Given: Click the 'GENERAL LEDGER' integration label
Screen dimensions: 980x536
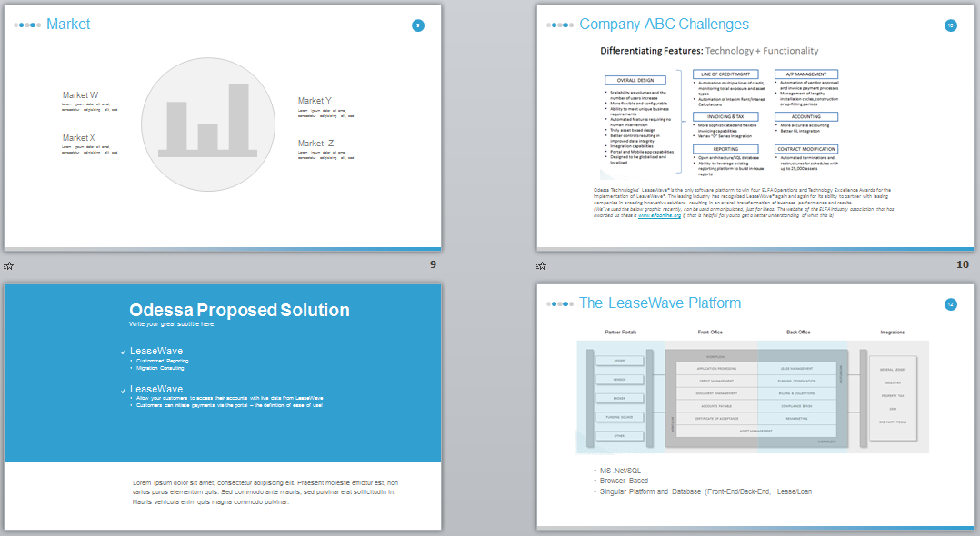Looking at the screenshot, I should click(893, 370).
